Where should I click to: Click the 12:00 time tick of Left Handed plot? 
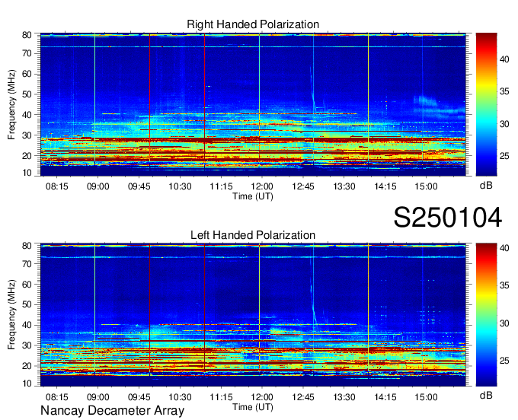[x=262, y=397]
